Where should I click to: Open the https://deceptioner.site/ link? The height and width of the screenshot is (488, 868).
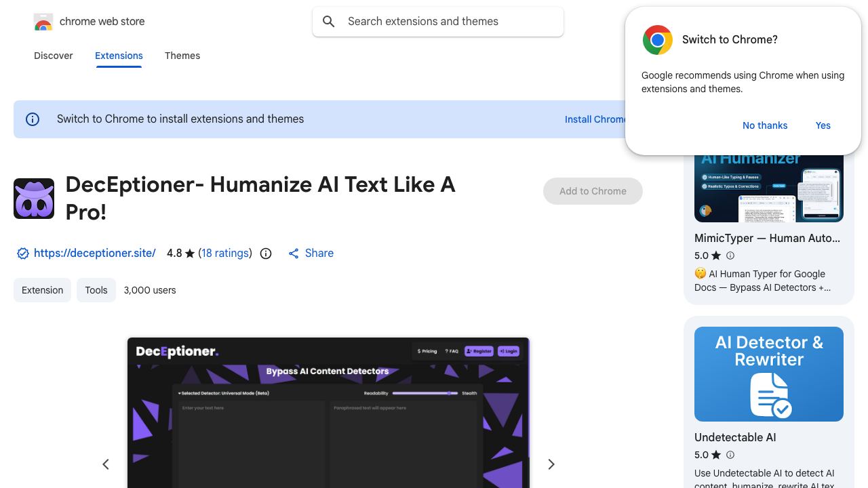(x=95, y=253)
